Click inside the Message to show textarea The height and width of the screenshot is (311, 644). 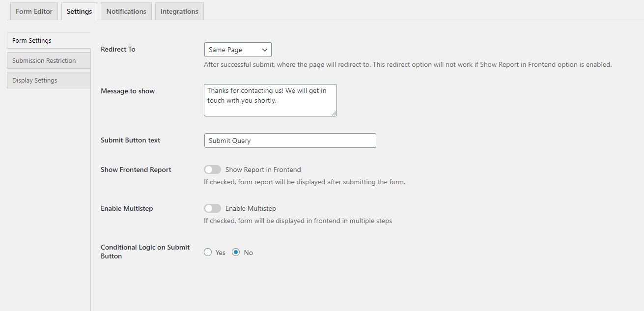tap(270, 100)
